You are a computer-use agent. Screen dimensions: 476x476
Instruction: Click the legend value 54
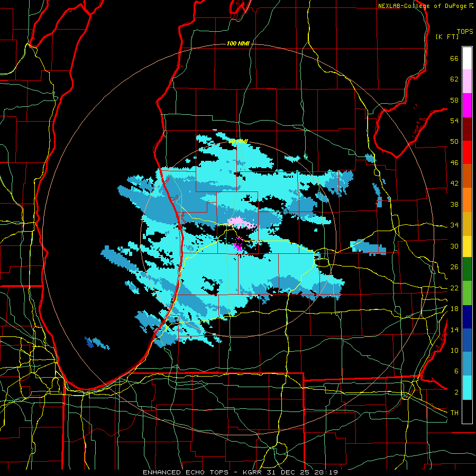tap(454, 121)
